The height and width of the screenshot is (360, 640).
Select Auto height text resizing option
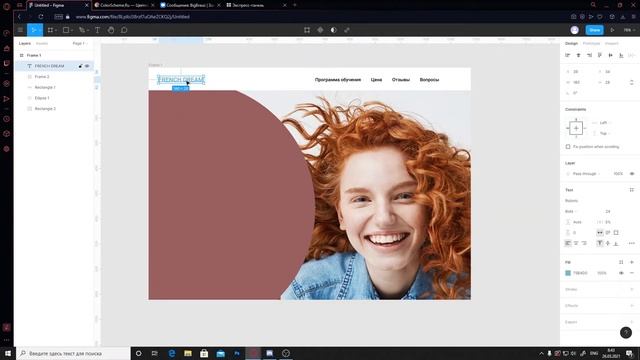coord(608,232)
